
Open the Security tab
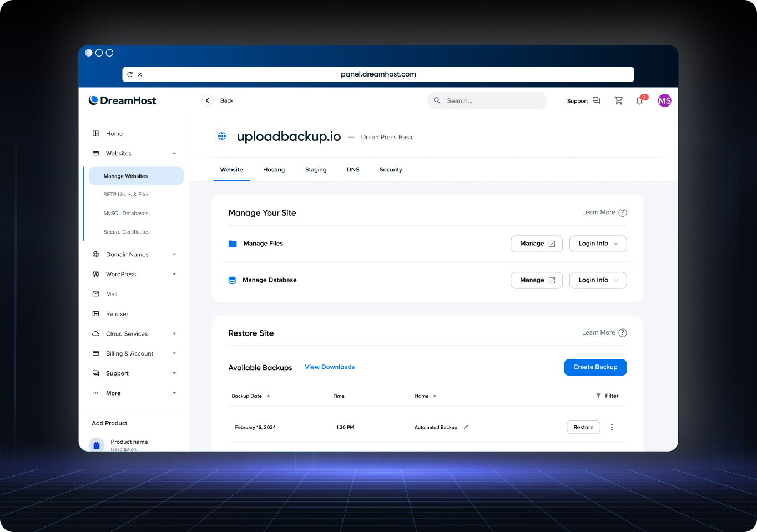(x=391, y=170)
